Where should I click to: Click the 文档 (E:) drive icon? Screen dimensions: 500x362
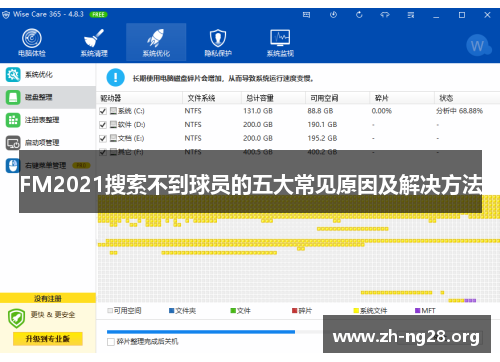point(113,138)
